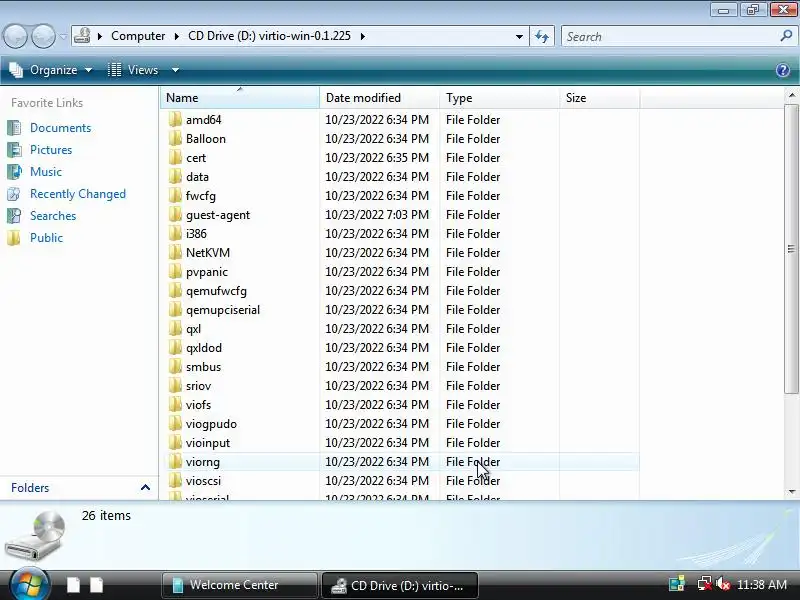This screenshot has height=600, width=800.
Task: Click the drive icon in address bar
Action: tap(82, 36)
